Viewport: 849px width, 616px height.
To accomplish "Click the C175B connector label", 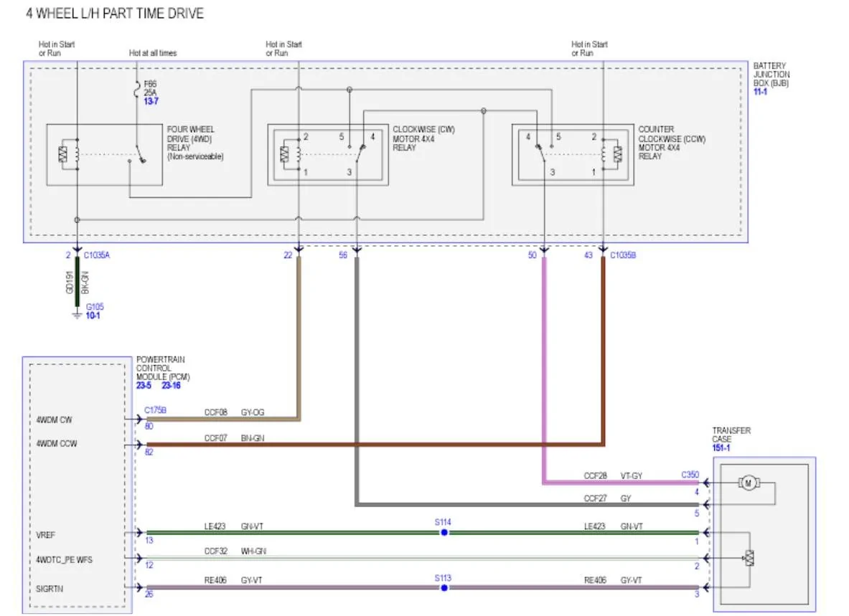I will click(156, 410).
